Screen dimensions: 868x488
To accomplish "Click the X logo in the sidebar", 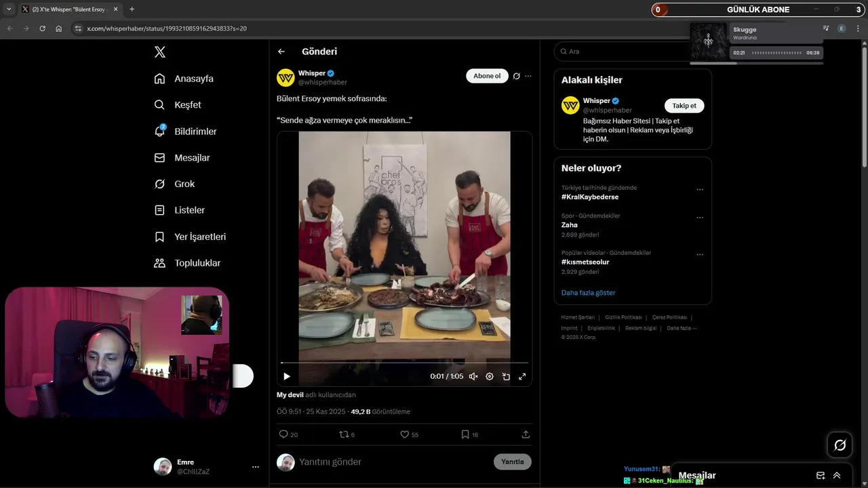I will pos(159,52).
